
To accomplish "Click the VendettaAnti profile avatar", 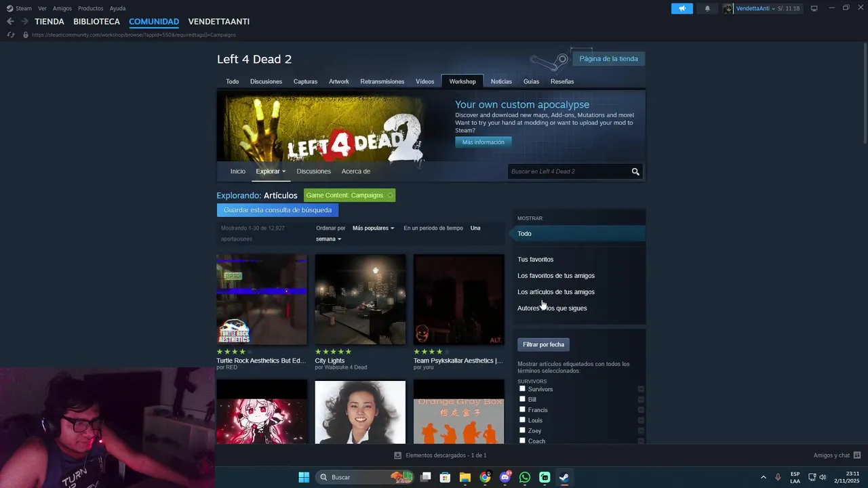I will [x=728, y=9].
